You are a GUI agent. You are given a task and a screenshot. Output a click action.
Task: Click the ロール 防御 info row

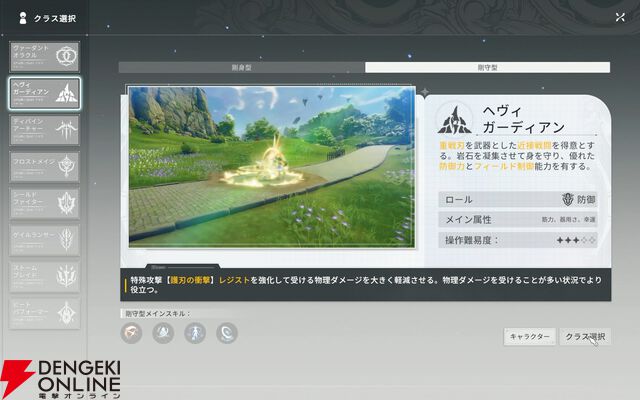pyautogui.click(x=517, y=199)
